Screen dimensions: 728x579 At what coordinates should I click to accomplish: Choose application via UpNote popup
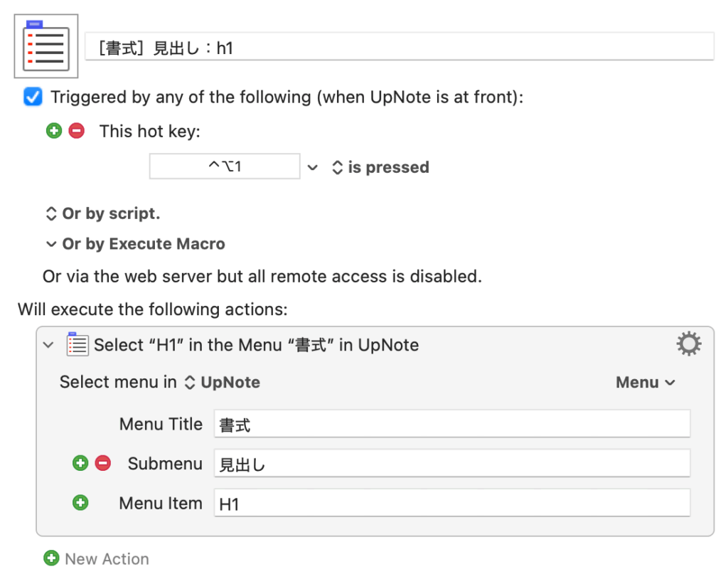223,383
